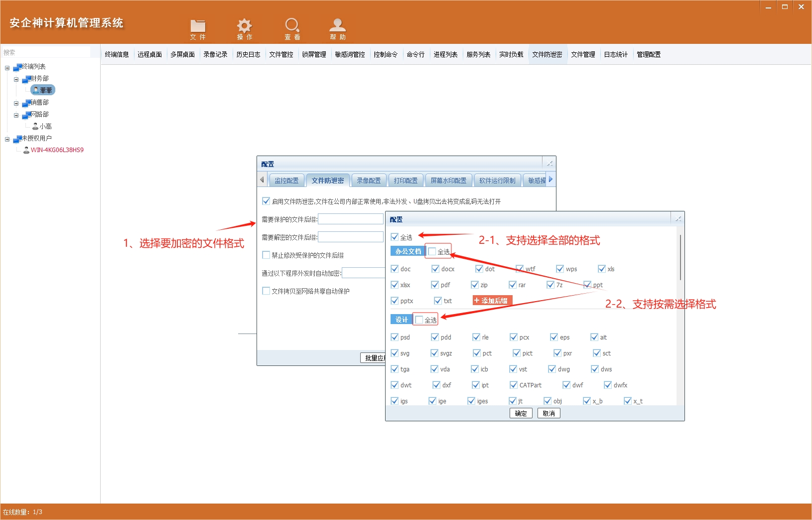Screen dimensions: 812x520
Task: Click the 取消 button
Action: [x=549, y=413]
